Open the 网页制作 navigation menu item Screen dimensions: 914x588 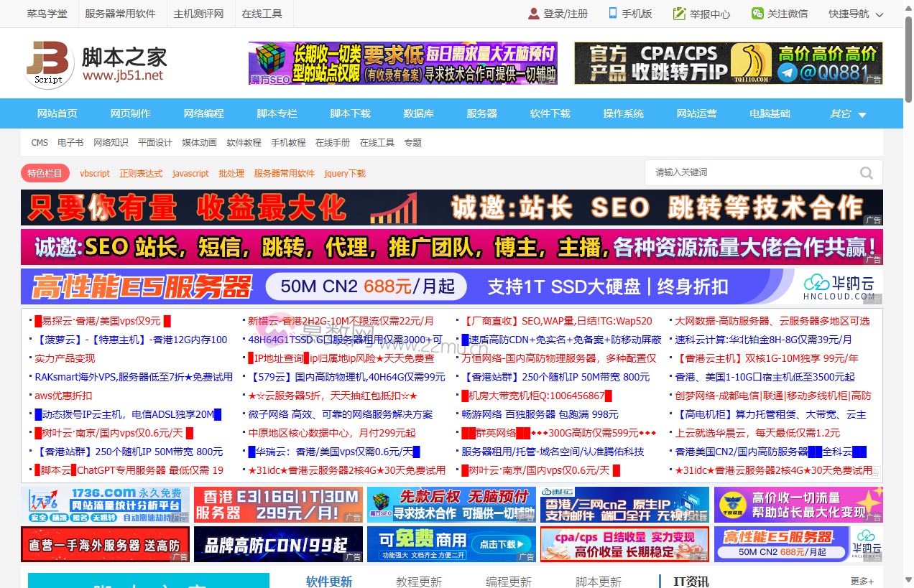click(130, 113)
